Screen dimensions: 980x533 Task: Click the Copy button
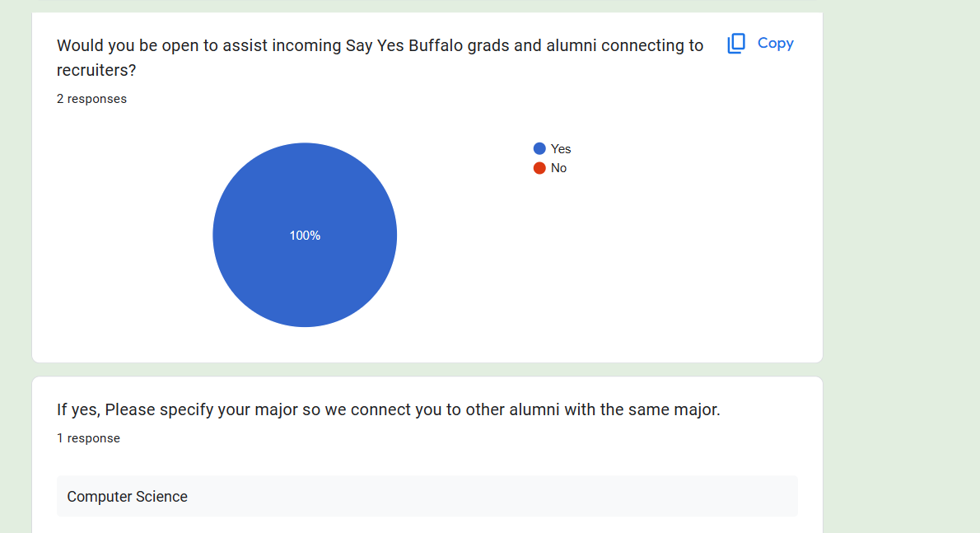(x=775, y=44)
